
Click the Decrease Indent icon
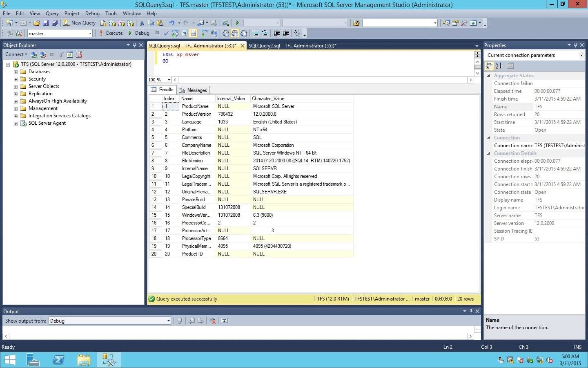click(276, 33)
